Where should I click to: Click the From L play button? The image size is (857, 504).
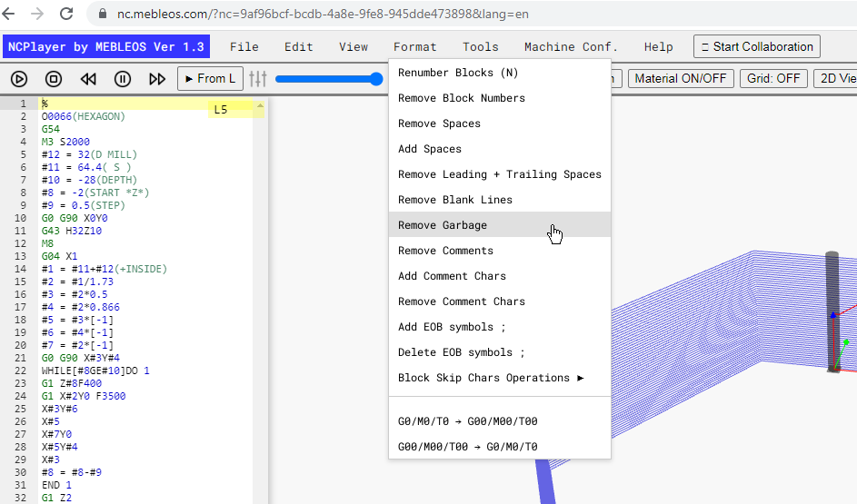tap(210, 79)
